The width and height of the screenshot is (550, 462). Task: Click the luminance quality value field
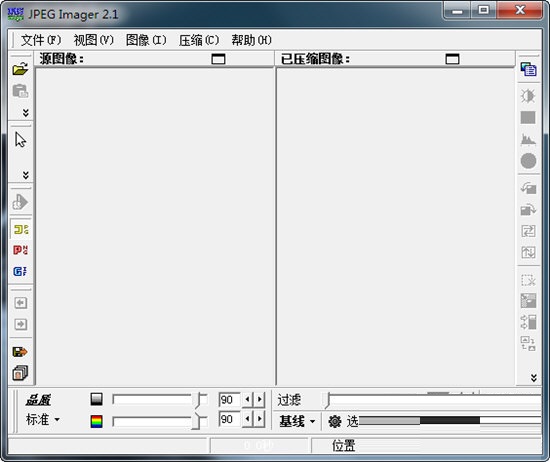(x=229, y=400)
